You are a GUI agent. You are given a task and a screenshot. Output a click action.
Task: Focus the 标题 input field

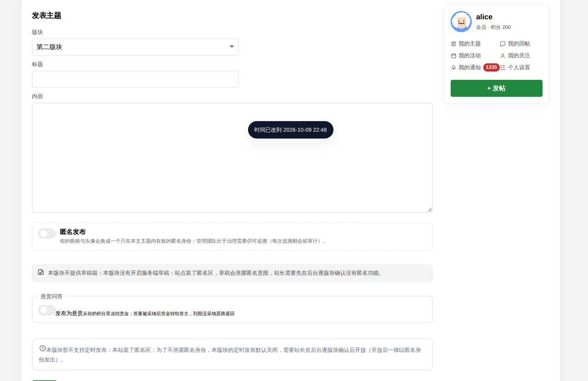click(x=136, y=79)
